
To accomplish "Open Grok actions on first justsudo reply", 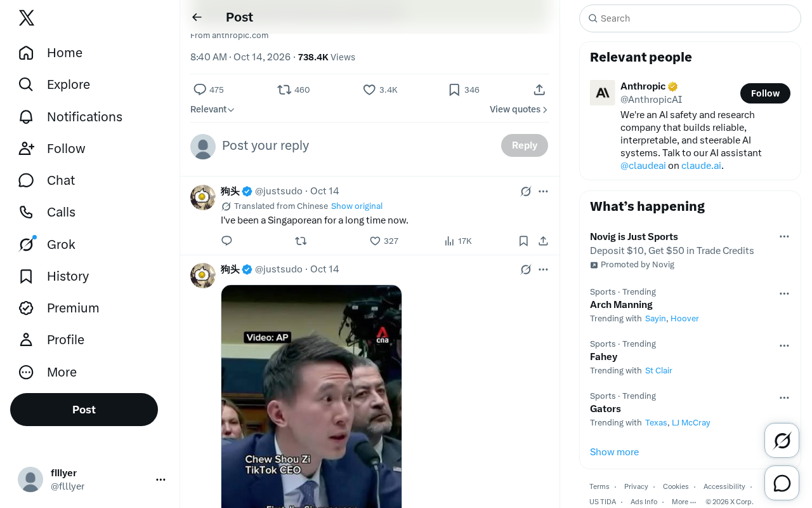I will tap(526, 191).
